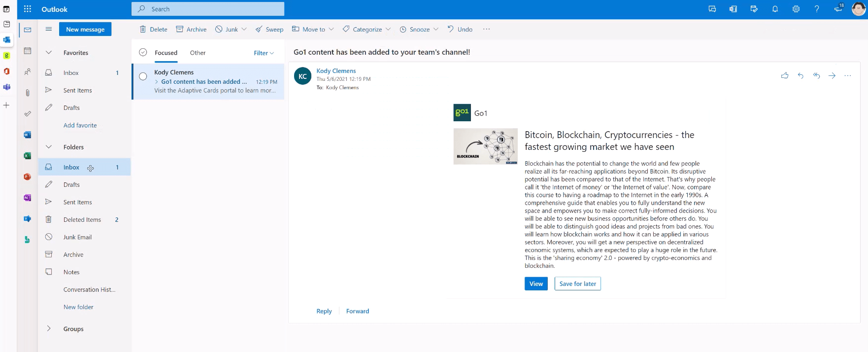Open the Categorize dropdown arrow

coord(388,29)
